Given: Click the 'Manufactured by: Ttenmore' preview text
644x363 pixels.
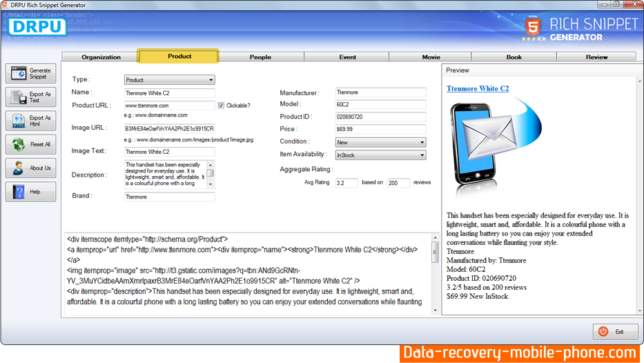Looking at the screenshot, I should coord(487,260).
